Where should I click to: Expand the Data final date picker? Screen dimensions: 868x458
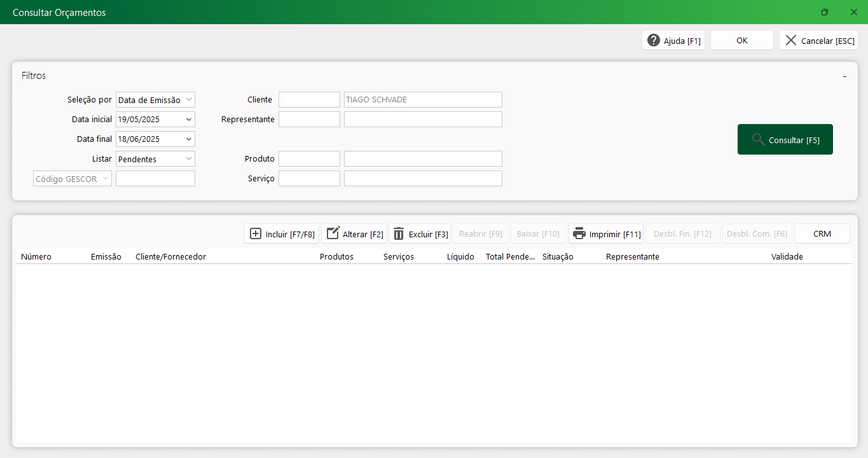[x=189, y=139]
